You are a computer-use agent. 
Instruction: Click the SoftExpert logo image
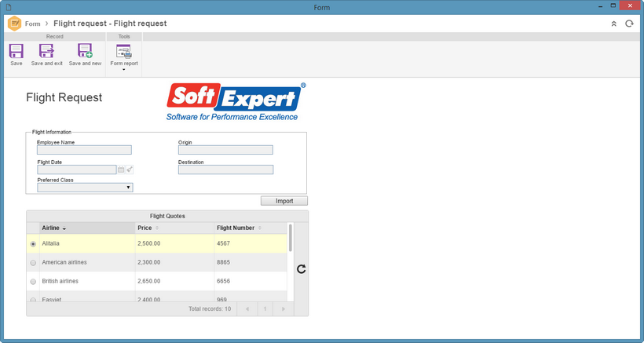click(236, 102)
